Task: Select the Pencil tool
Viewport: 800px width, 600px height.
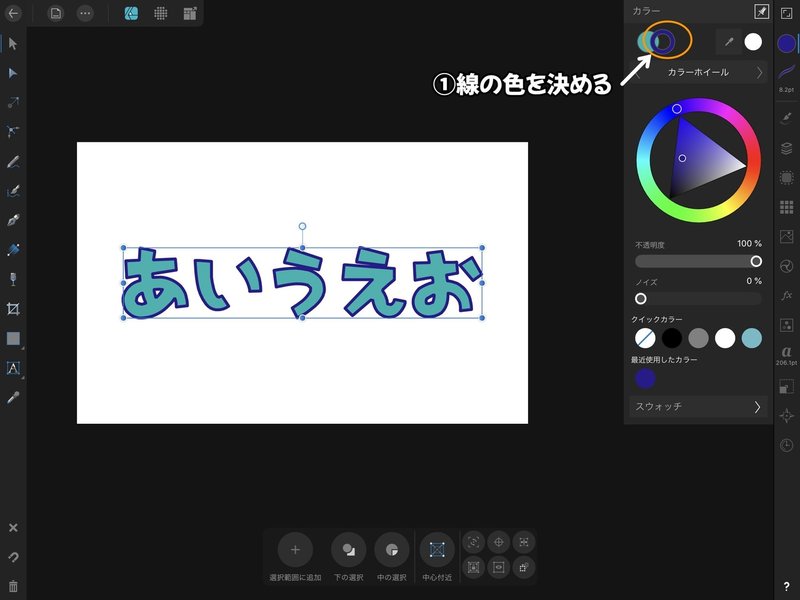Action: point(13,162)
